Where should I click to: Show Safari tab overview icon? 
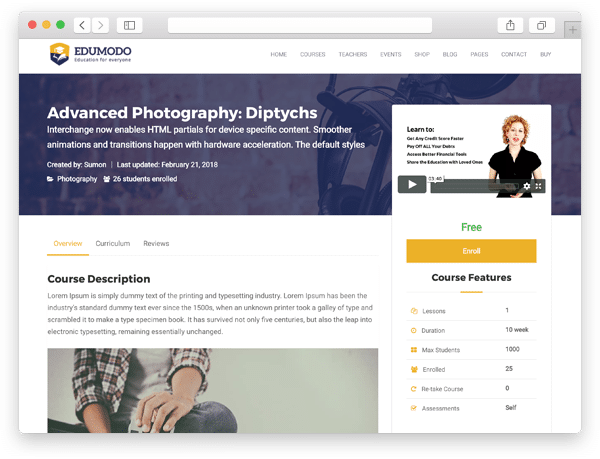(x=541, y=25)
